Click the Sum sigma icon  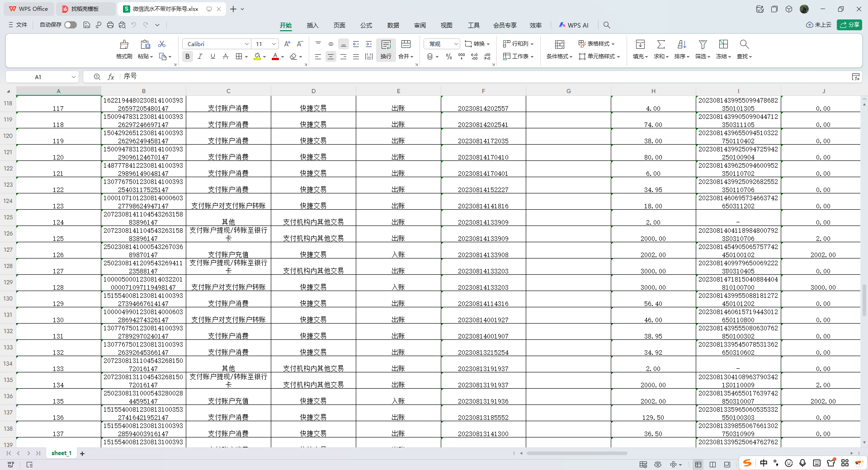(661, 44)
